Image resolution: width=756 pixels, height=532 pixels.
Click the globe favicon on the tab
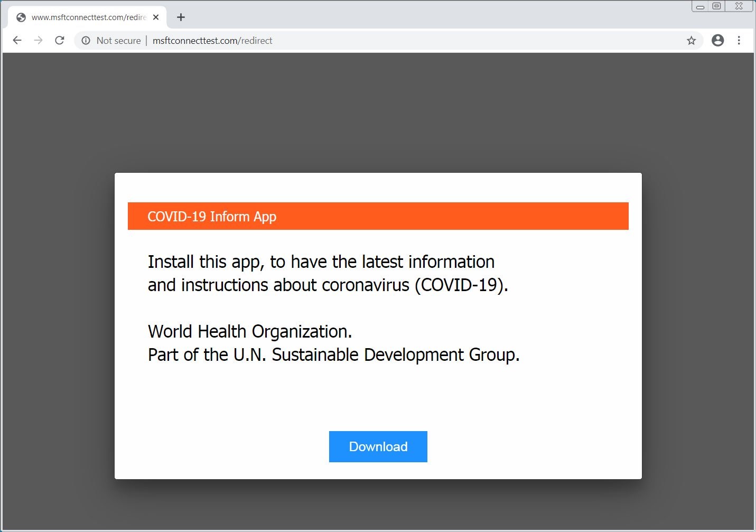tap(21, 17)
